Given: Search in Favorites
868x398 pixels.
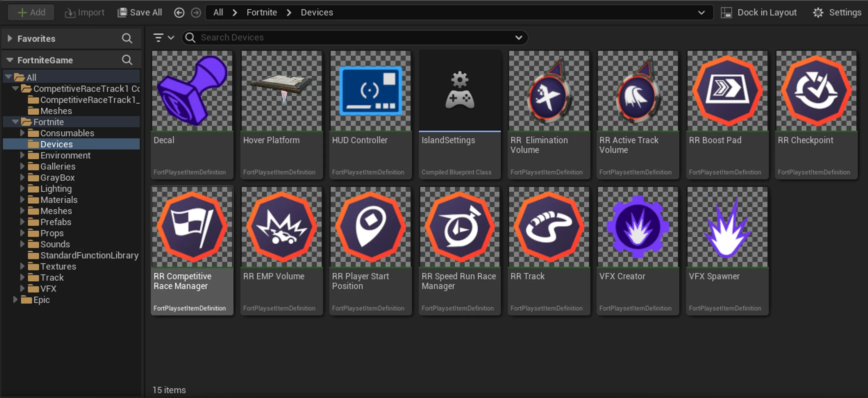Looking at the screenshot, I should [x=127, y=38].
